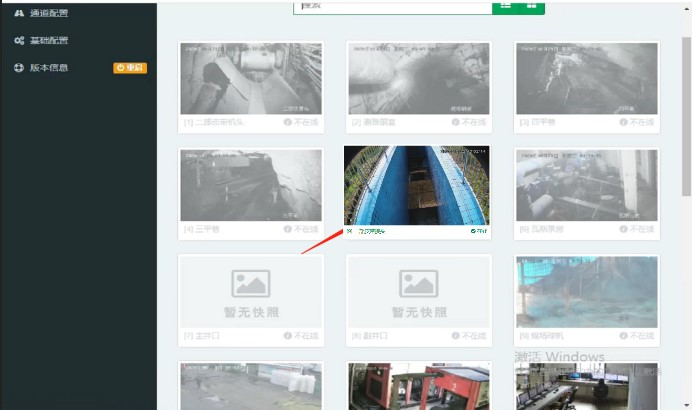The image size is (692, 410).
Task: Click the '[1] 二部皮带机头' channel label
Action: (x=214, y=122)
